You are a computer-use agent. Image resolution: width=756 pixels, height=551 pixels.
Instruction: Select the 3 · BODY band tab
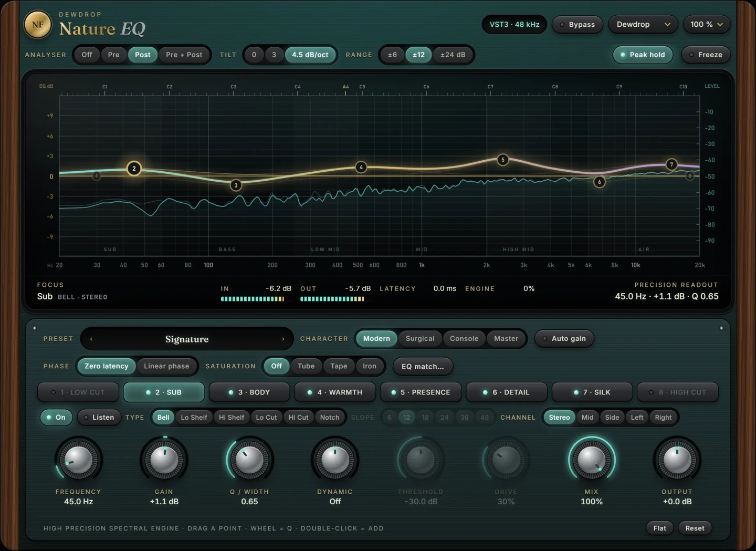[x=249, y=392]
